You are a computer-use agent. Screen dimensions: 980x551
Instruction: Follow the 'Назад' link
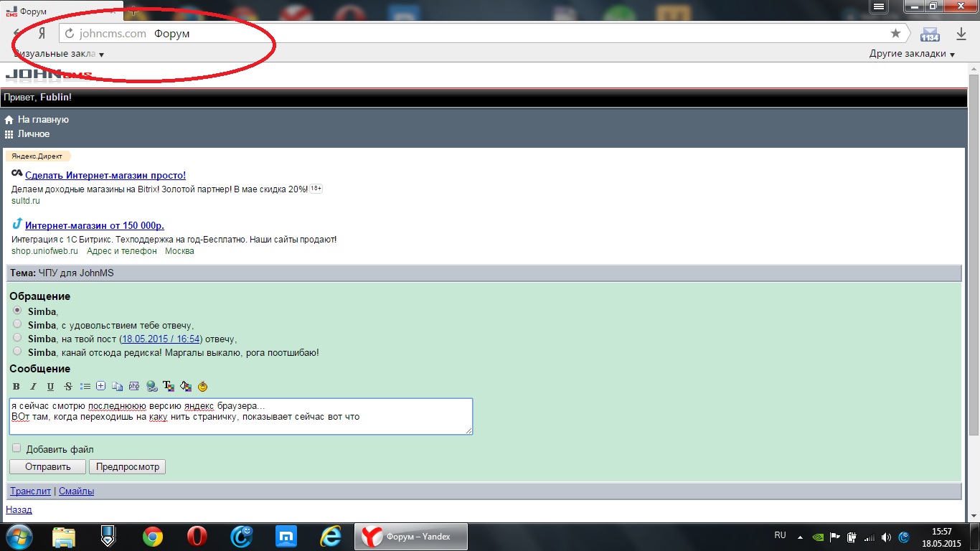[19, 510]
